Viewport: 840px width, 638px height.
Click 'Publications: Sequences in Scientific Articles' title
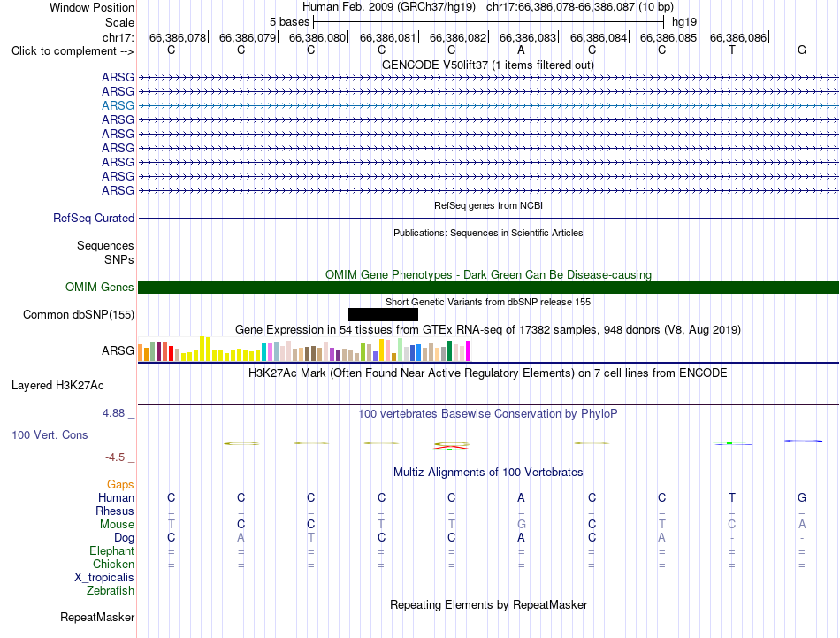[x=488, y=233]
